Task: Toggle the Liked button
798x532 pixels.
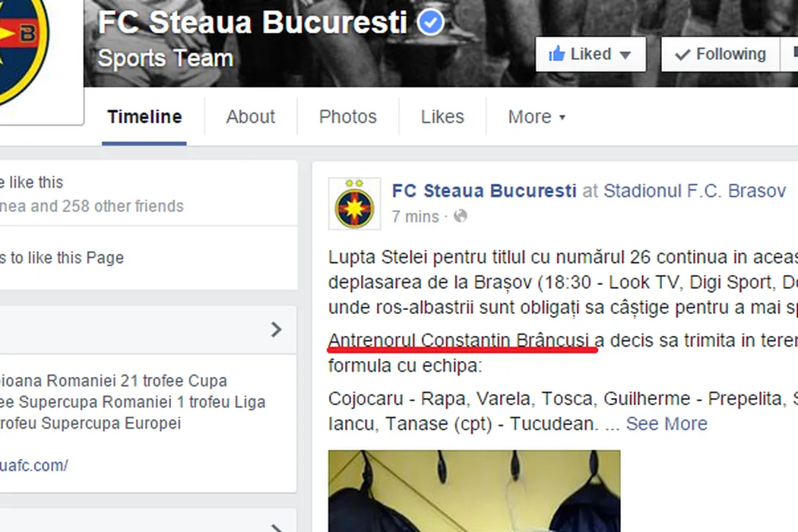Action: (x=591, y=54)
